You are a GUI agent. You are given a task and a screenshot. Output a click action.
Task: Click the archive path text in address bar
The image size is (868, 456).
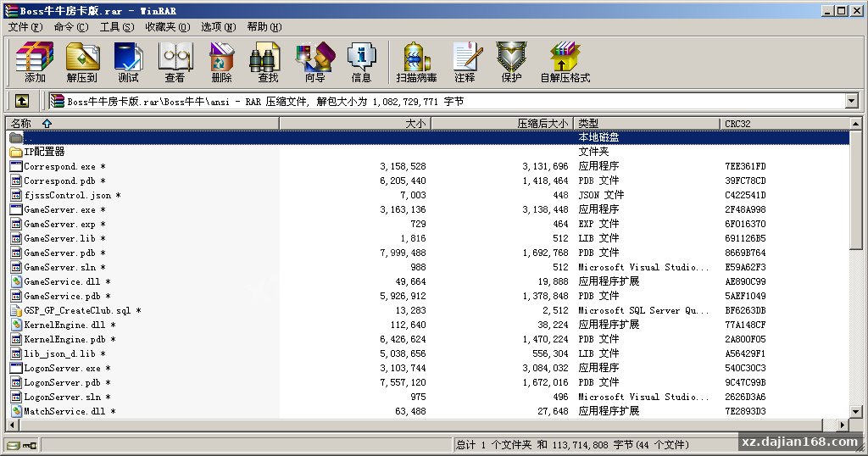pyautogui.click(x=265, y=101)
